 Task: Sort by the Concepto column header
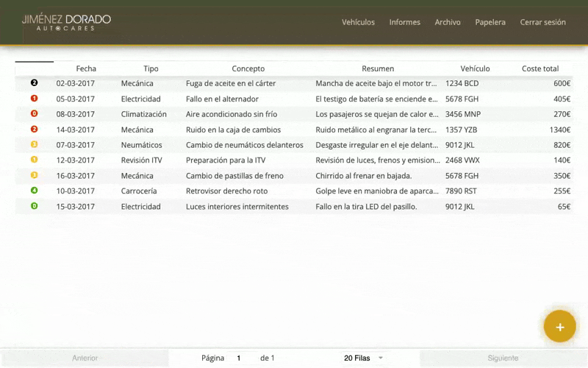pos(248,68)
